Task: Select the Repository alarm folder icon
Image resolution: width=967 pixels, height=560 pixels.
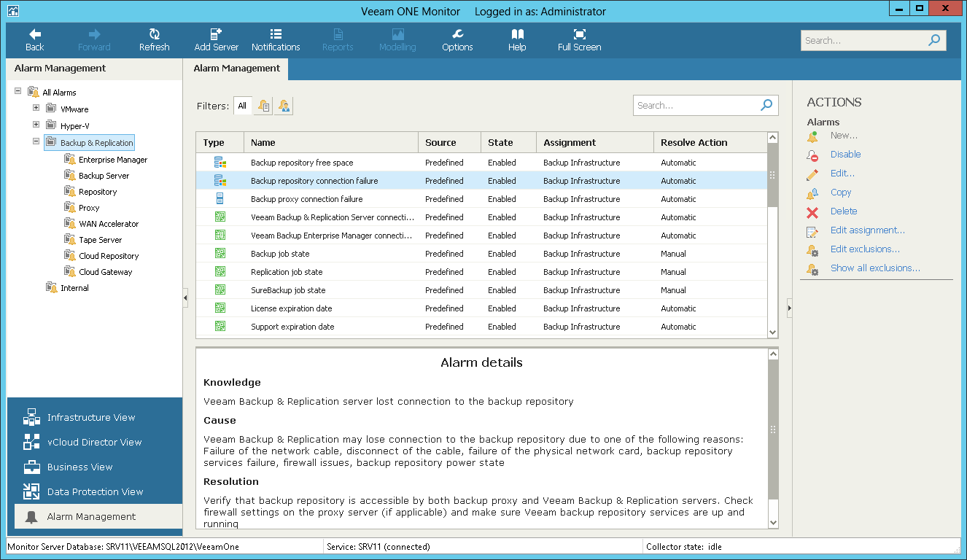Action: 70,191
